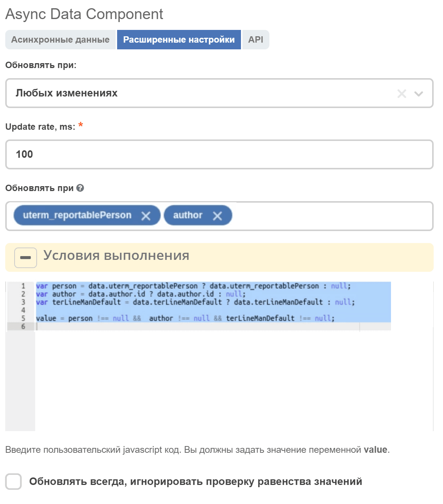Enable Обновлять всегда checkbox
The width and height of the screenshot is (443, 504).
coord(13,482)
